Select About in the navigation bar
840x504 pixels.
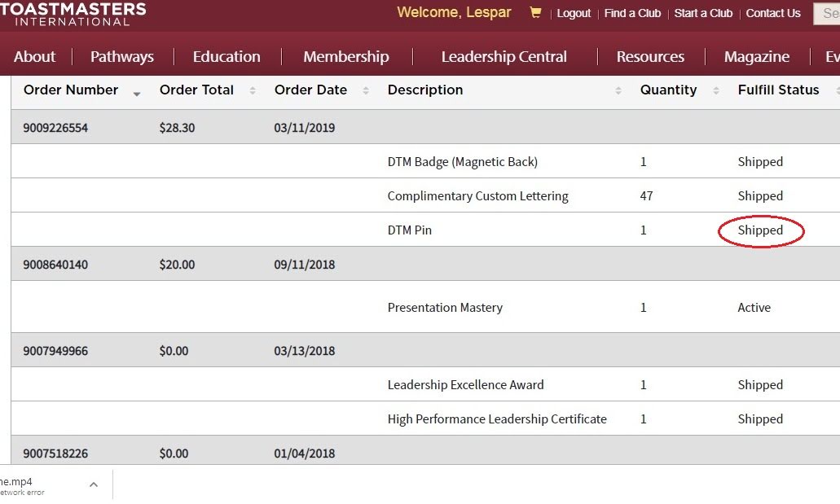coord(34,57)
